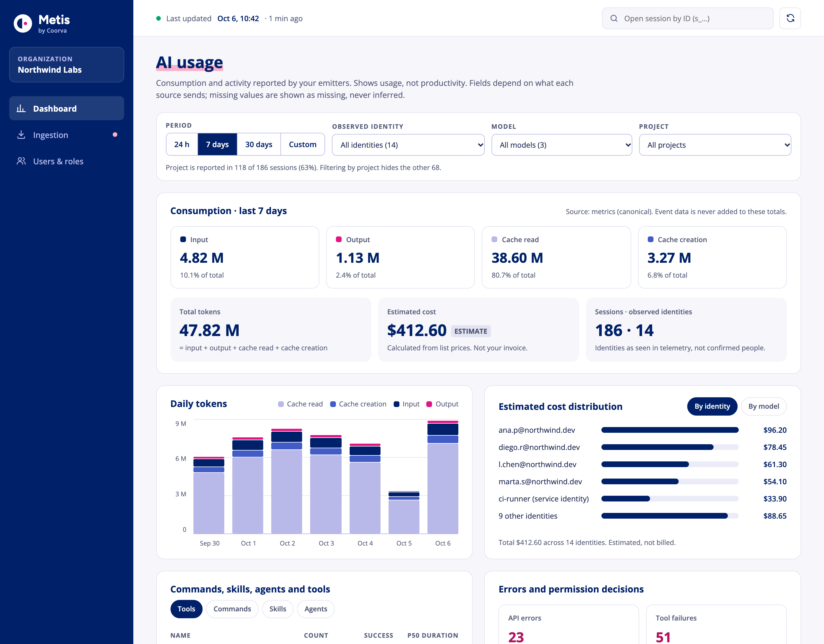Image resolution: width=824 pixels, height=644 pixels.
Task: Click the Users & roles people icon
Action: pyautogui.click(x=21, y=161)
